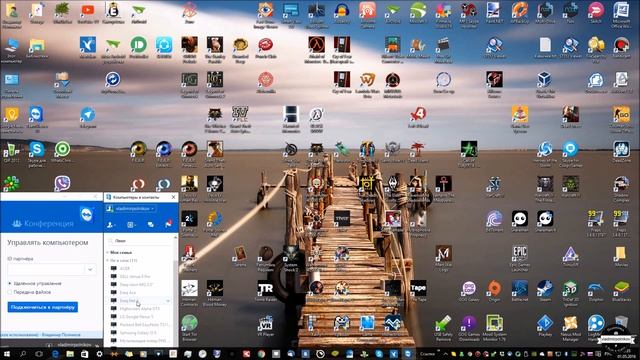
Task: Open the GOG Games Downloads desktop icon
Action: point(469,327)
